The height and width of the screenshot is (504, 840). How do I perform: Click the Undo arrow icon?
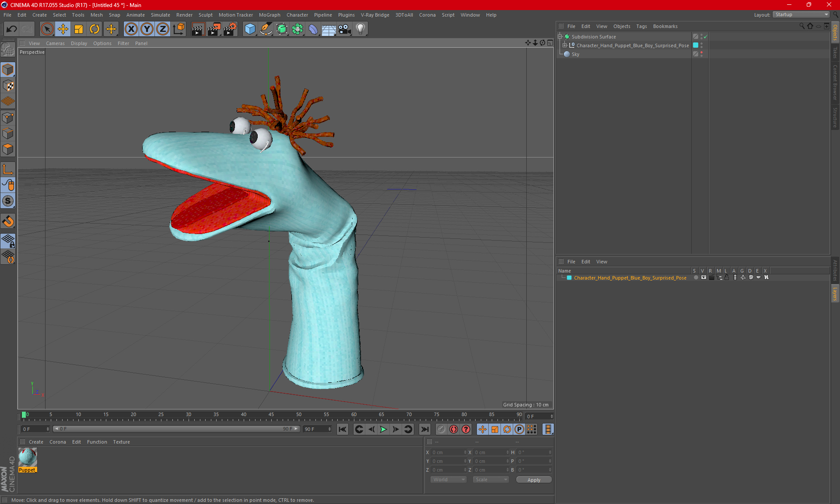pos(12,29)
